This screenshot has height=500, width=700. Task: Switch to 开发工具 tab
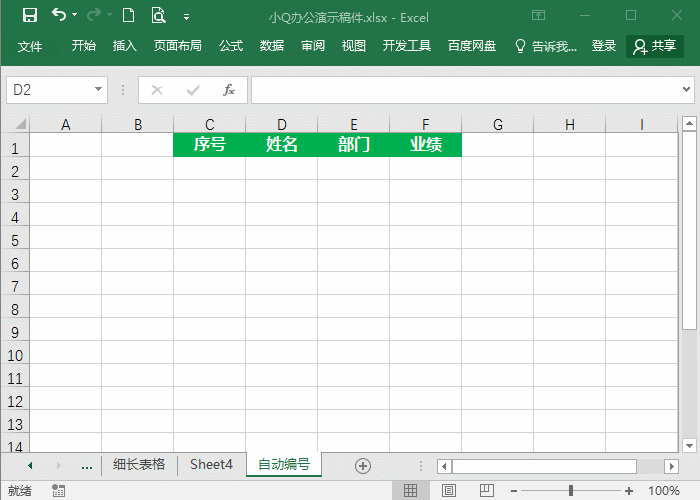[x=407, y=46]
